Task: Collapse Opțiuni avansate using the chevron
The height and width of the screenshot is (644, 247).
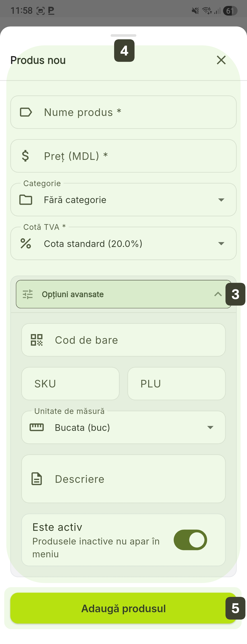Action: (x=218, y=294)
